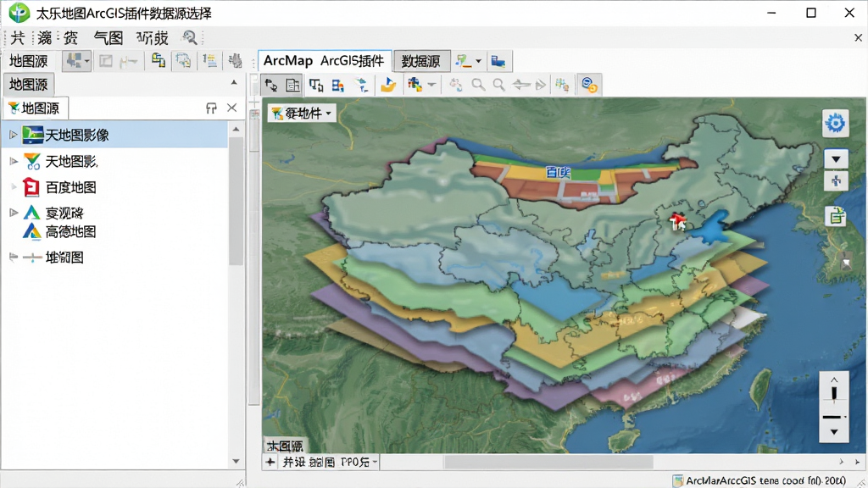This screenshot has width=868, height=488.
Task: Click the ArcMarArccGIS status bar text
Action: pyautogui.click(x=765, y=480)
